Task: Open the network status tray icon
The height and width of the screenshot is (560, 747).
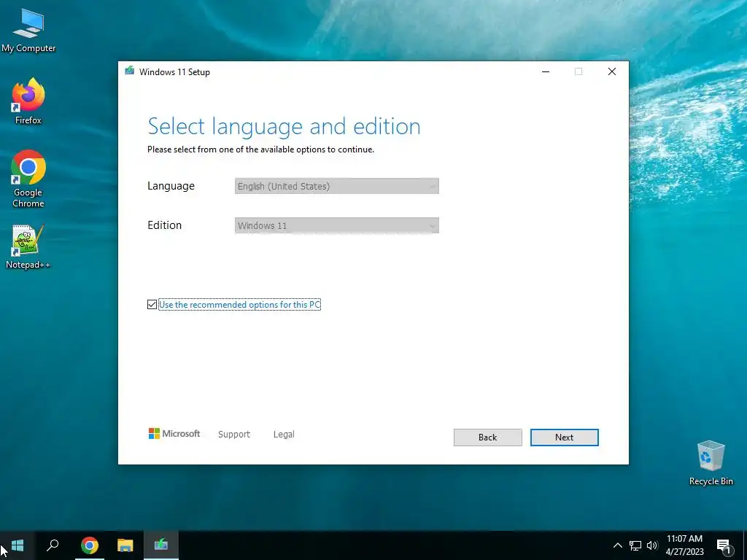Action: (x=635, y=545)
